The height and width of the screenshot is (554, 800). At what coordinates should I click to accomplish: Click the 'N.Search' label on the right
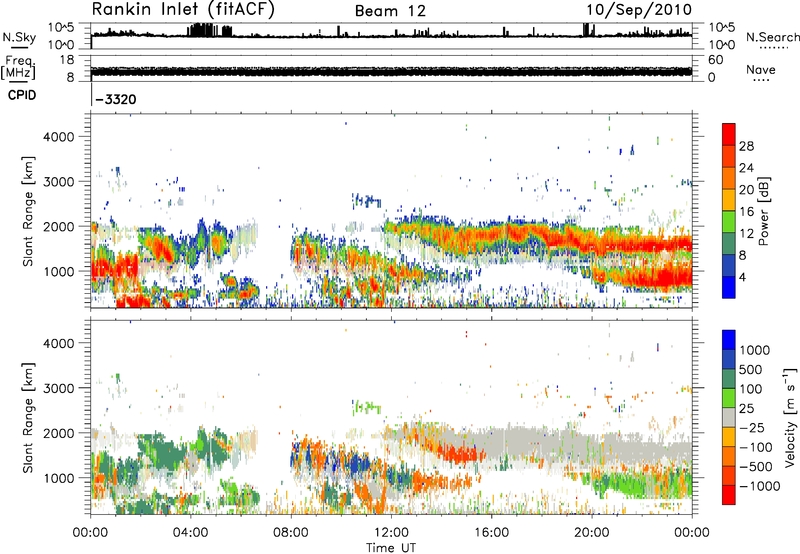pos(773,37)
